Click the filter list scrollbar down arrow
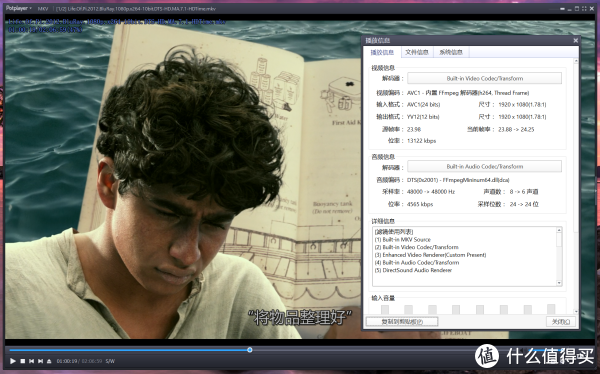Image resolution: width=600 pixels, height=374 pixels. [559, 283]
